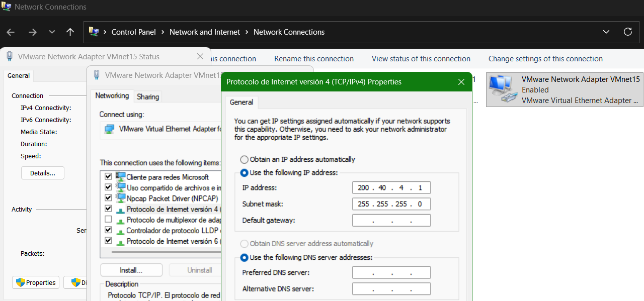Click the Network Connections address bar icon
This screenshot has height=301, width=644.
point(94,32)
